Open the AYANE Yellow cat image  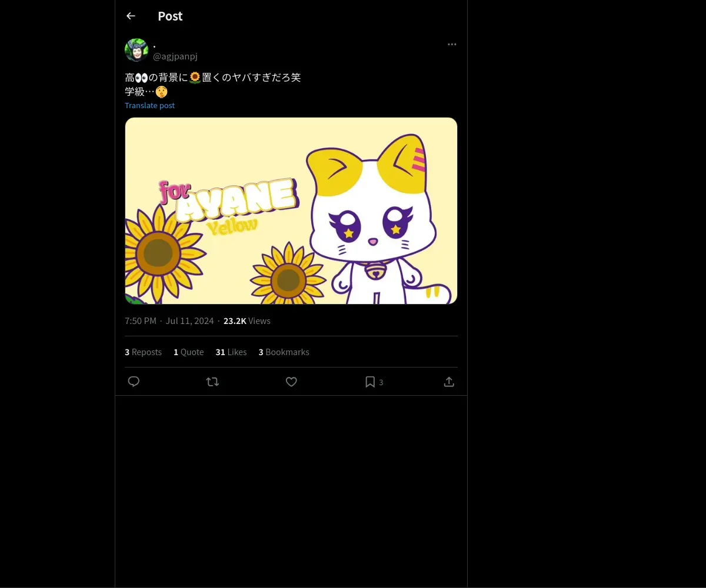291,211
